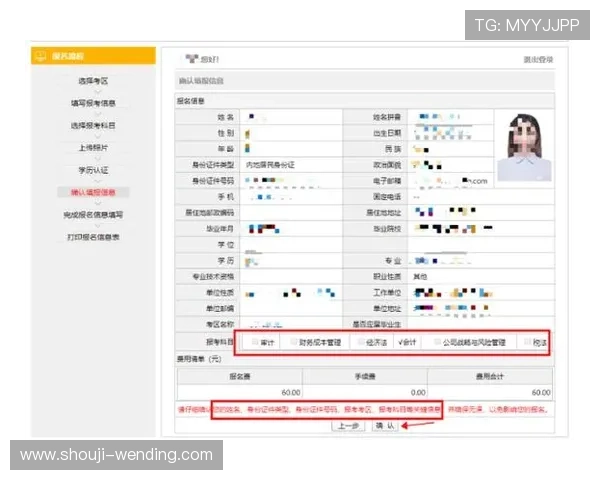Click the 毕业院校 label
Viewport: 600px width, 480px height.
coord(387,229)
